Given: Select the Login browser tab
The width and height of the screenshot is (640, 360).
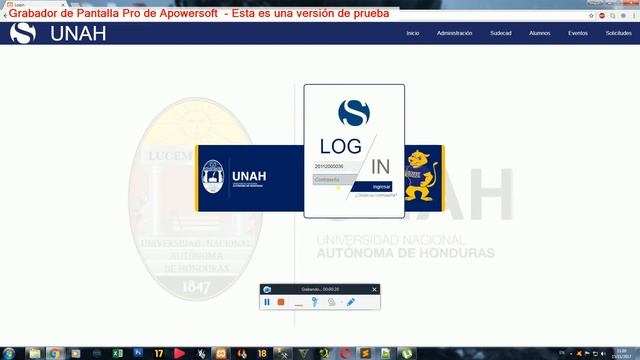Looking at the screenshot, I should pyautogui.click(x=35, y=4).
